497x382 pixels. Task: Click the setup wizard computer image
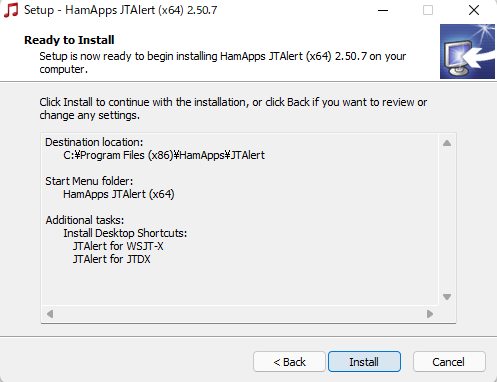(467, 51)
